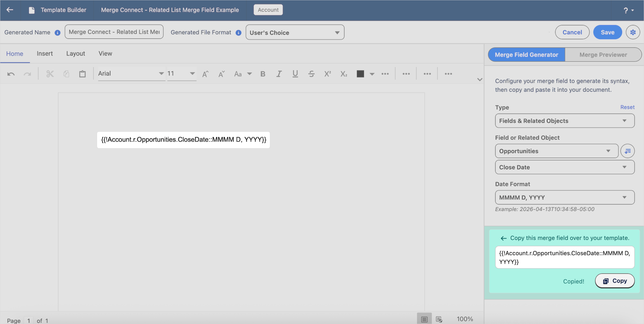Open template settings gear icon

click(633, 32)
